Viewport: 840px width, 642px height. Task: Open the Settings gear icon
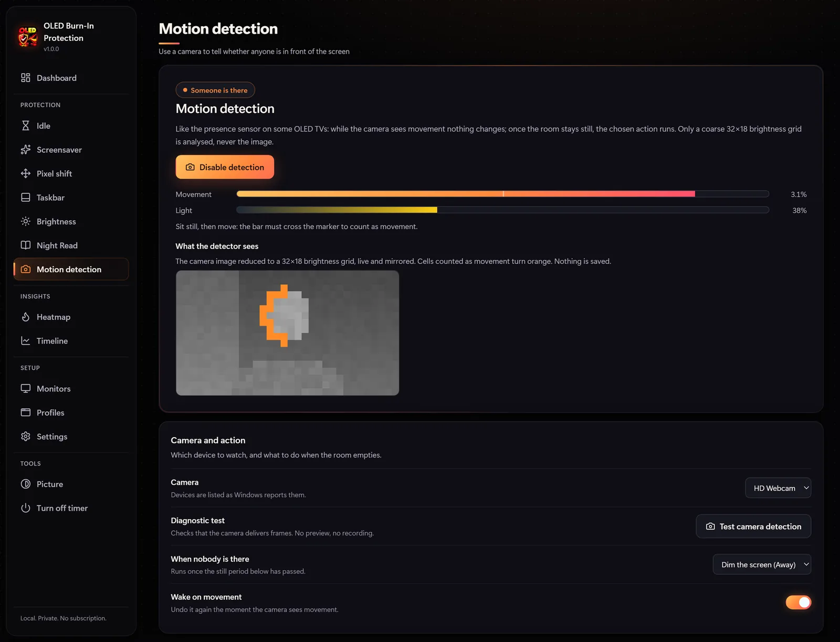[25, 437]
